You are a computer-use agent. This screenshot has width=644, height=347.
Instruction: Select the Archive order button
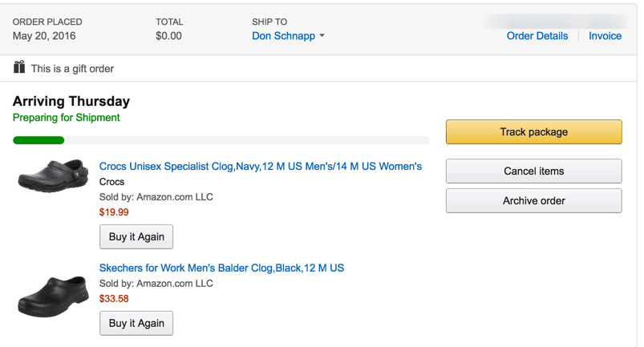pyautogui.click(x=533, y=200)
